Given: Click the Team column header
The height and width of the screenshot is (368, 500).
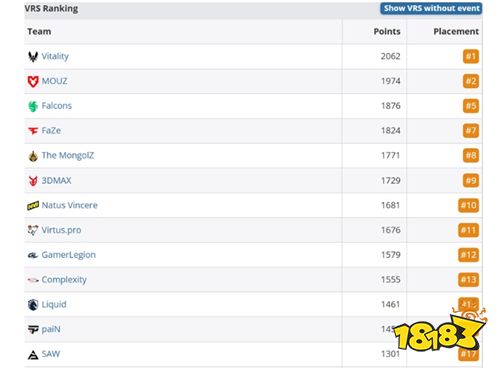Looking at the screenshot, I should (x=39, y=32).
